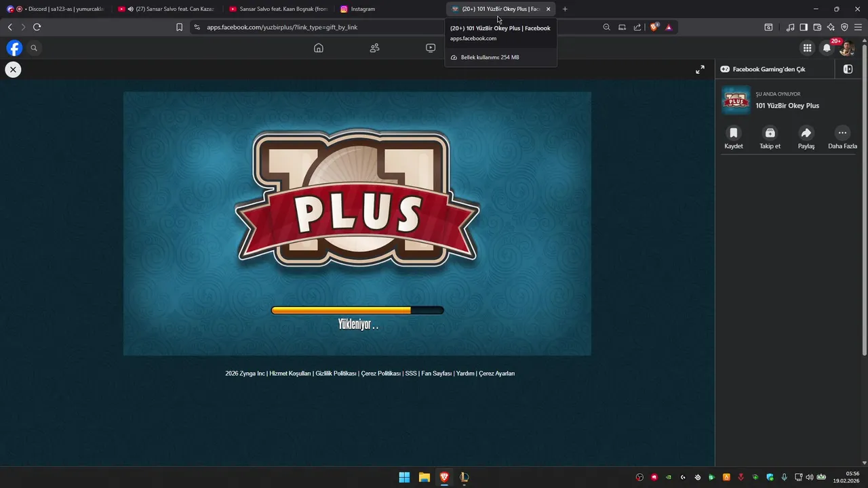Image resolution: width=868 pixels, height=488 pixels.
Task: Open Hizmet Koşulları link
Action: (x=290, y=373)
